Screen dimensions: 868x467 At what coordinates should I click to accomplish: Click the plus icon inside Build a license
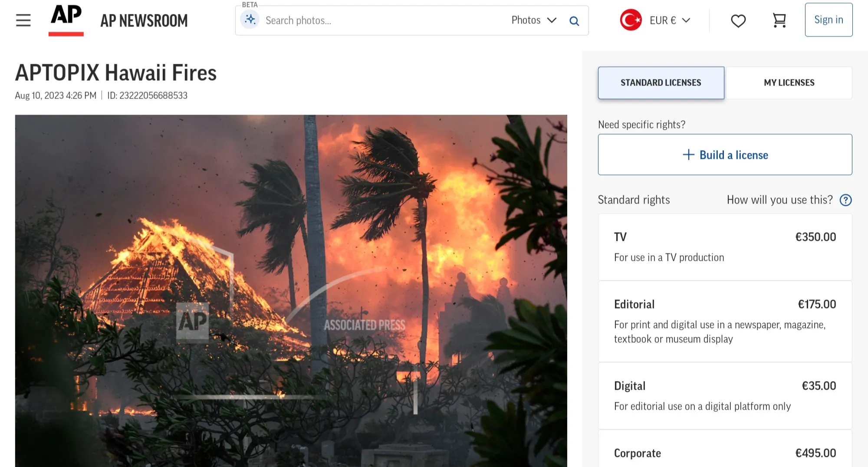tap(688, 155)
